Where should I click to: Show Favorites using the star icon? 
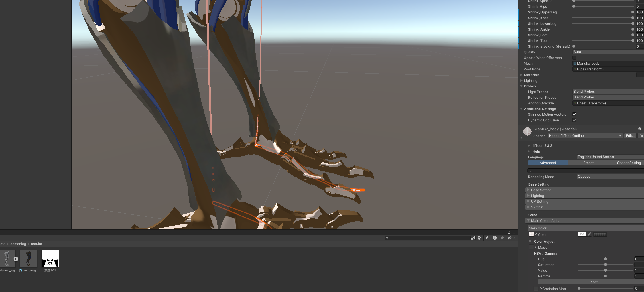click(x=502, y=238)
